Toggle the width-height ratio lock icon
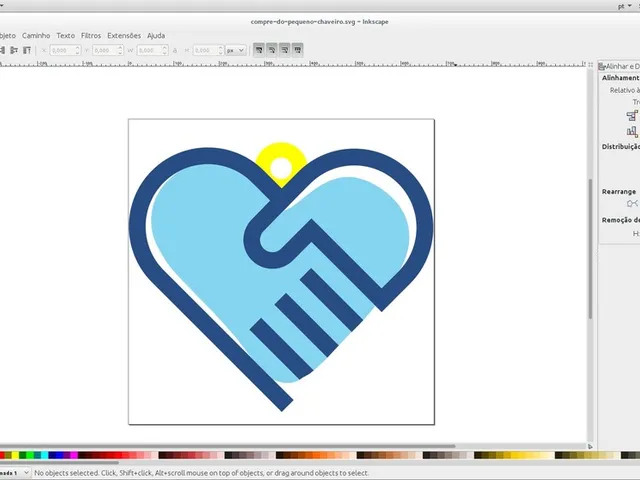Image resolution: width=640 pixels, height=480 pixels. click(175, 51)
